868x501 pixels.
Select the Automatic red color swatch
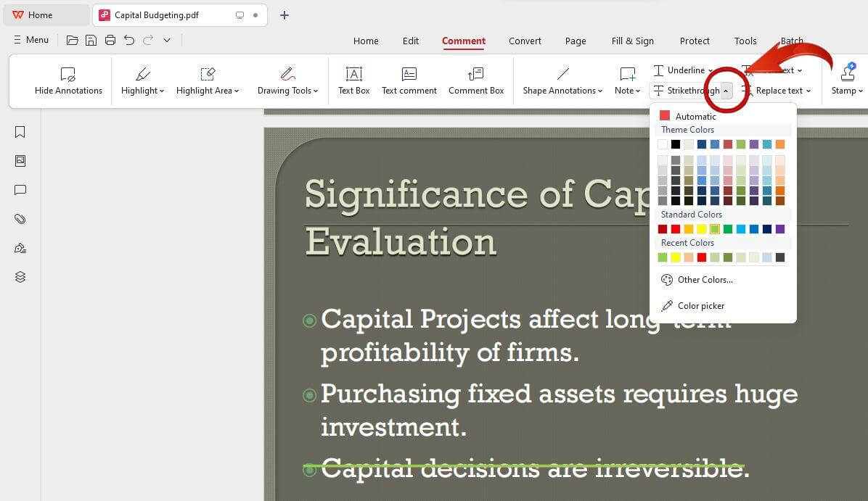[x=665, y=116]
